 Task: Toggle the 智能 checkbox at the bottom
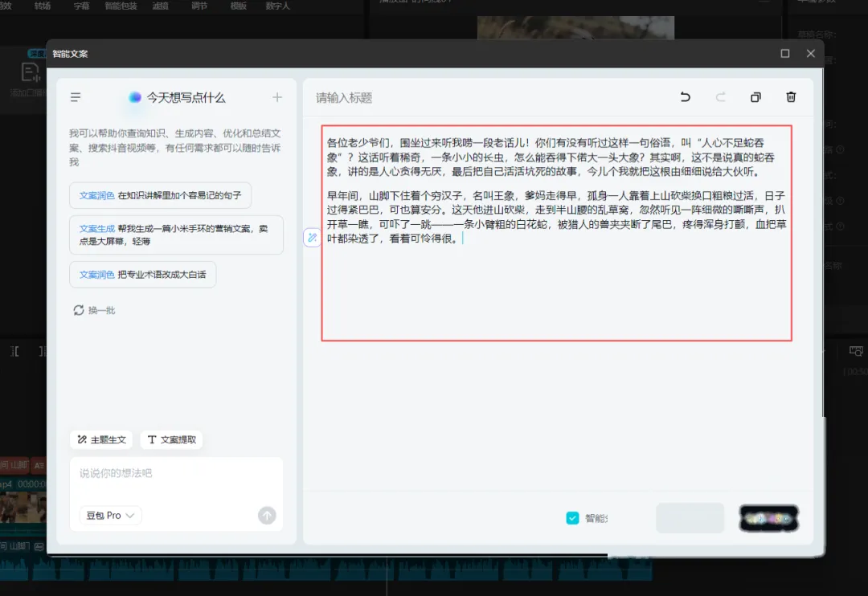pos(572,519)
